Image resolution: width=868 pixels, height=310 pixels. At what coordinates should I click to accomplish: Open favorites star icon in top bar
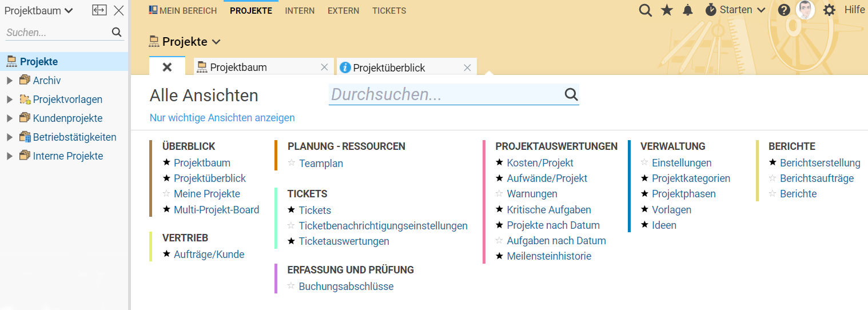(x=667, y=10)
